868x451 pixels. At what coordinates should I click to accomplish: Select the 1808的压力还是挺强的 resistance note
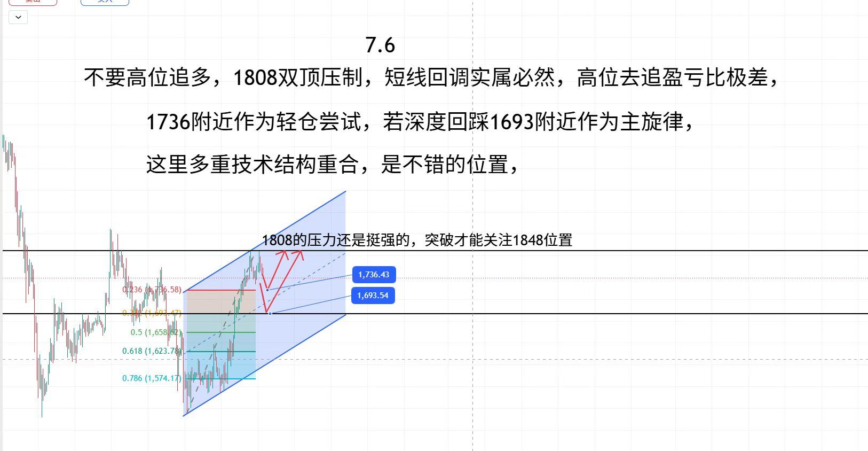(417, 240)
